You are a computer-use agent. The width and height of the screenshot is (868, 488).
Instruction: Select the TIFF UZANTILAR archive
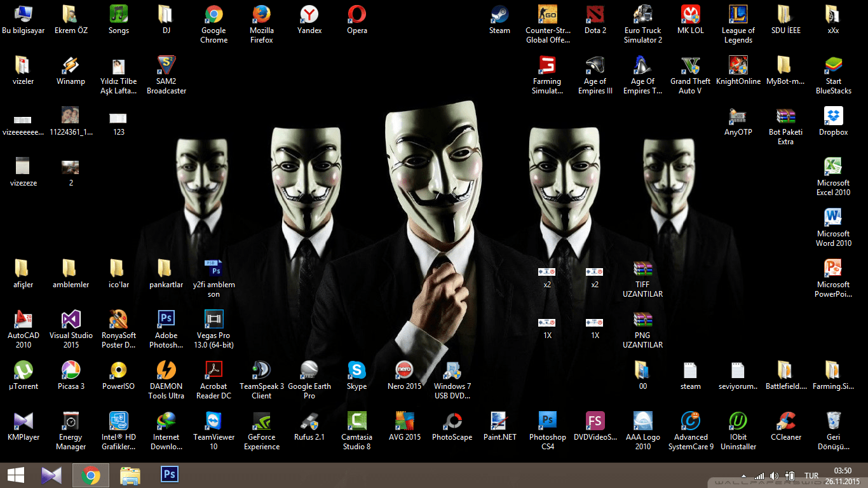click(x=643, y=278)
